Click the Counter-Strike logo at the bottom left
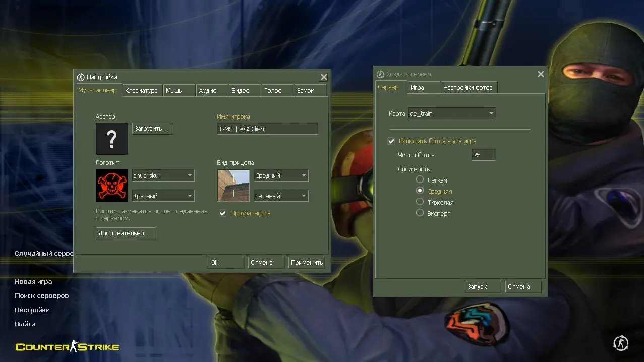 (68, 346)
